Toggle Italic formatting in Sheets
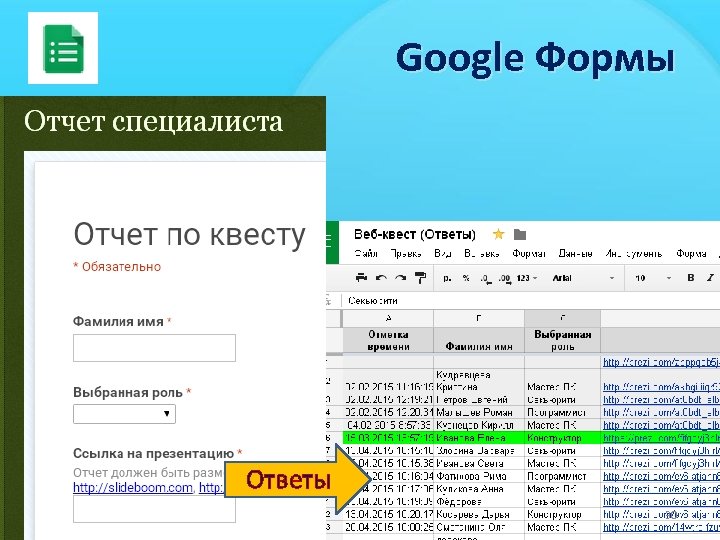Viewport: 720px width, 540px height. (x=710, y=277)
